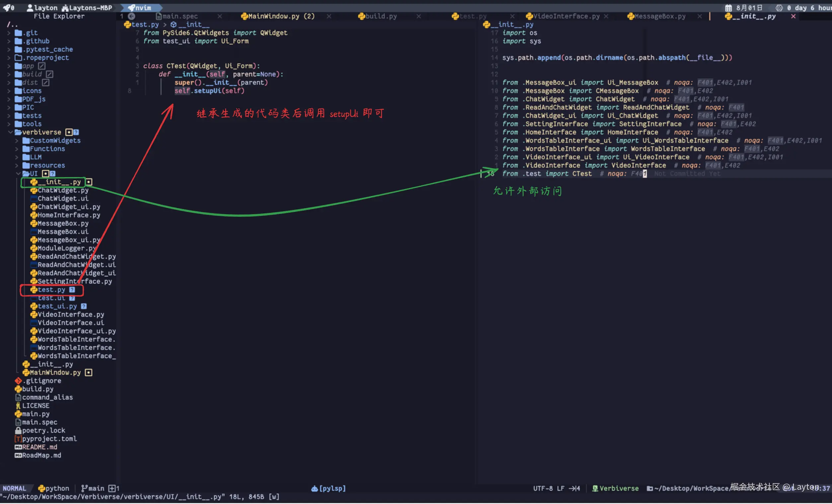Switch to the build.py tab

tap(381, 16)
